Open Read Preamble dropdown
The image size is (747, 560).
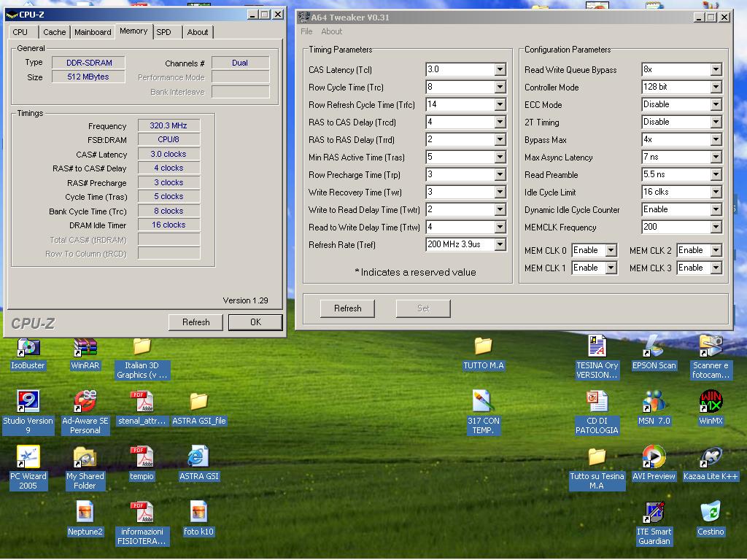coord(716,175)
